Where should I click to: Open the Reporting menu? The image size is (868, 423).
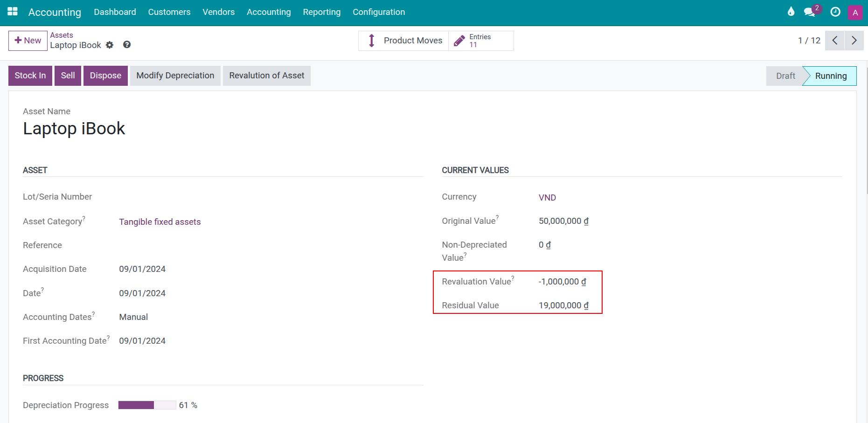point(322,12)
